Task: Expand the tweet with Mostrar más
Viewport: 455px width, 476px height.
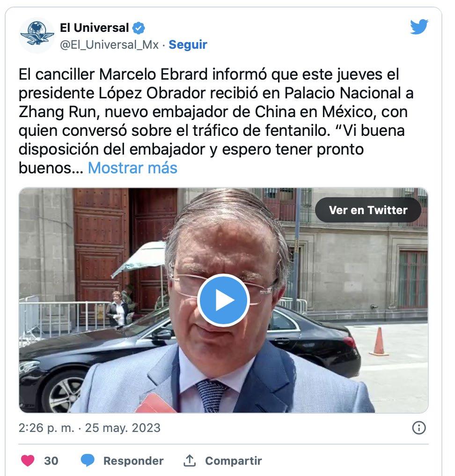Action: tap(132, 168)
